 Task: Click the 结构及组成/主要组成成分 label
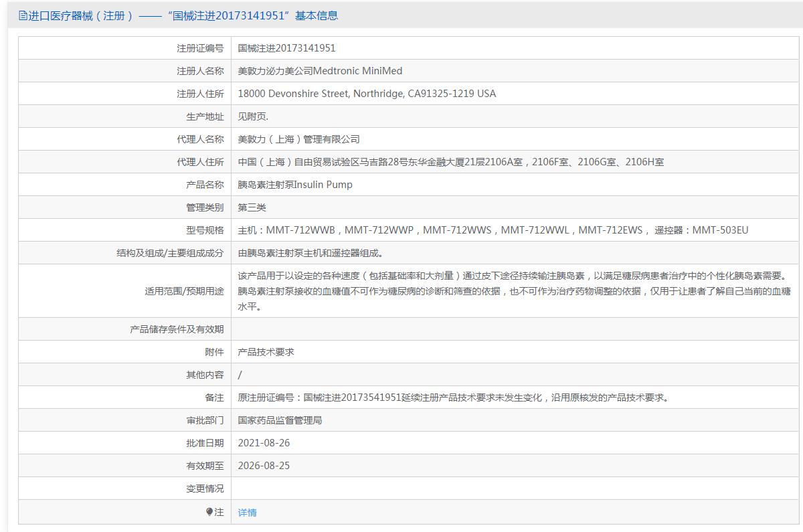[x=170, y=253]
